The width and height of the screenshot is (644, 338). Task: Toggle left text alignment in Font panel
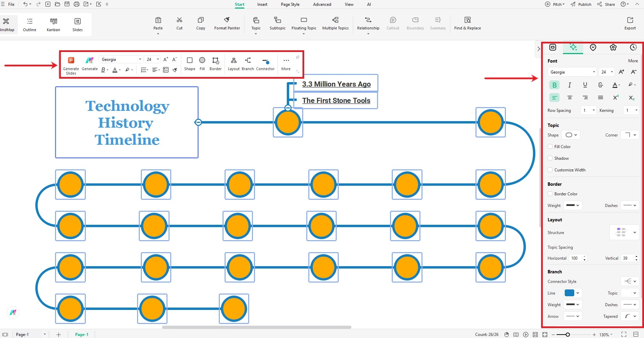pyautogui.click(x=554, y=98)
